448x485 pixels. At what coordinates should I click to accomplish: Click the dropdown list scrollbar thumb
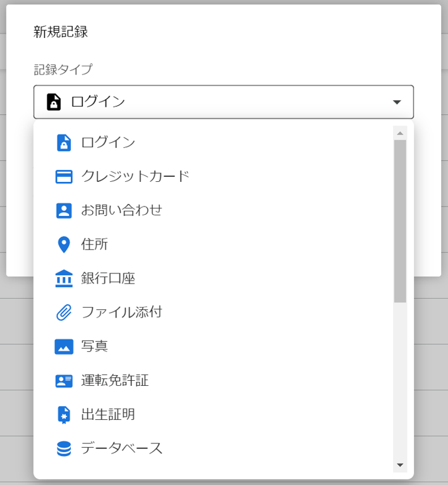[x=400, y=221]
